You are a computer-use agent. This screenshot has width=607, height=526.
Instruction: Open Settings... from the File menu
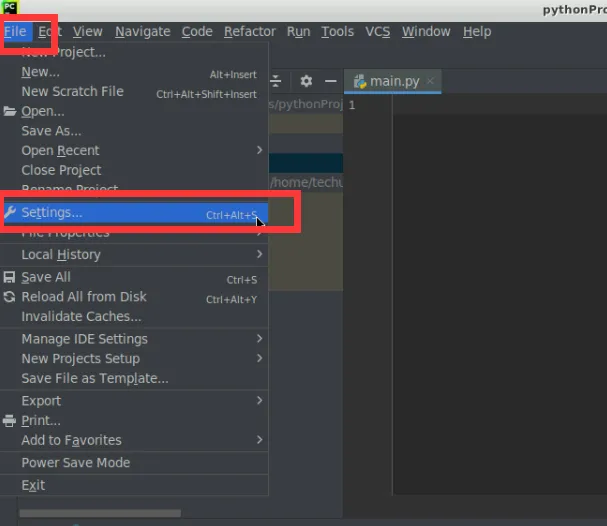pyautogui.click(x=134, y=213)
